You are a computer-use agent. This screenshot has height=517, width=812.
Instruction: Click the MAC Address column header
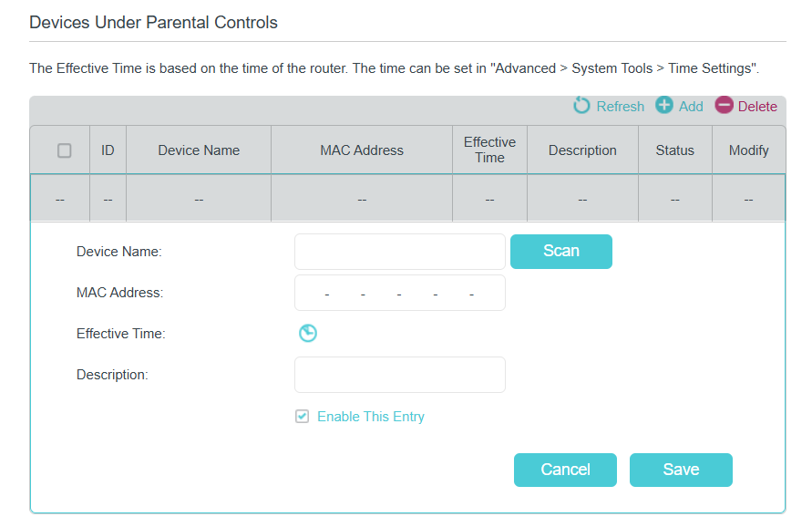tap(362, 150)
